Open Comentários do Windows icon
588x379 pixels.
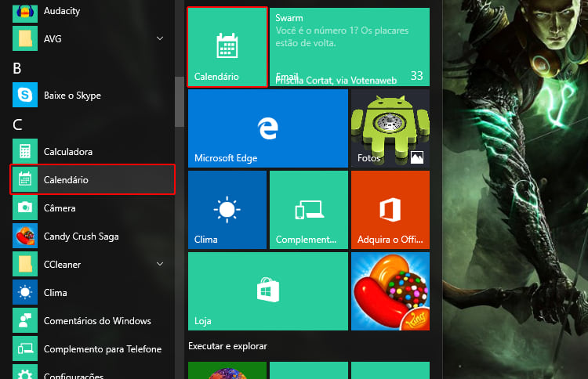point(25,320)
